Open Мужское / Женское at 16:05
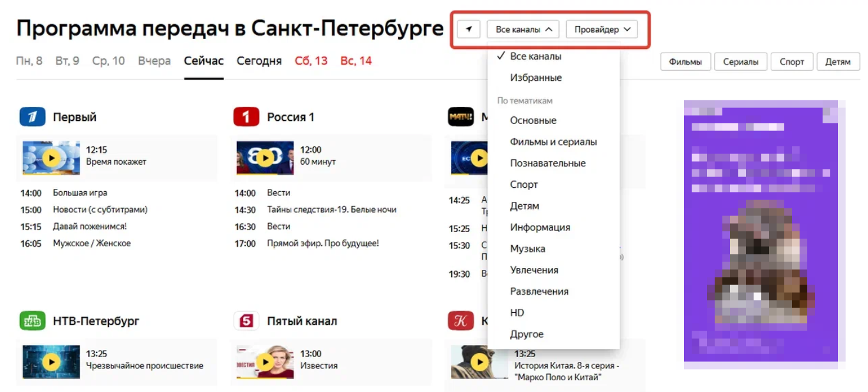Viewport: 868px width, 392px height. pyautogui.click(x=92, y=243)
